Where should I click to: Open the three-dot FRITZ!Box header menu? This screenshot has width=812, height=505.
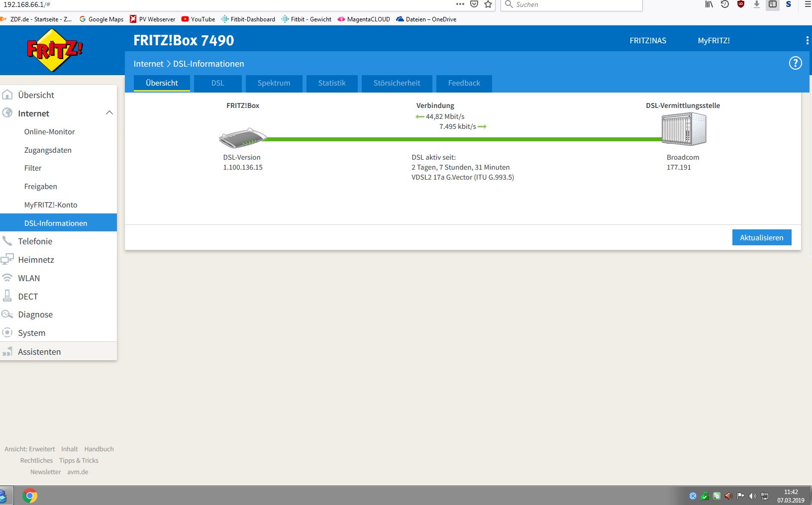pyautogui.click(x=807, y=40)
